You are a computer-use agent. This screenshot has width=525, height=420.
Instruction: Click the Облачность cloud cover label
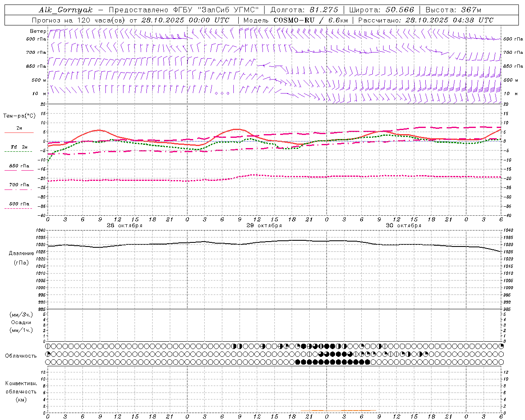21,356
